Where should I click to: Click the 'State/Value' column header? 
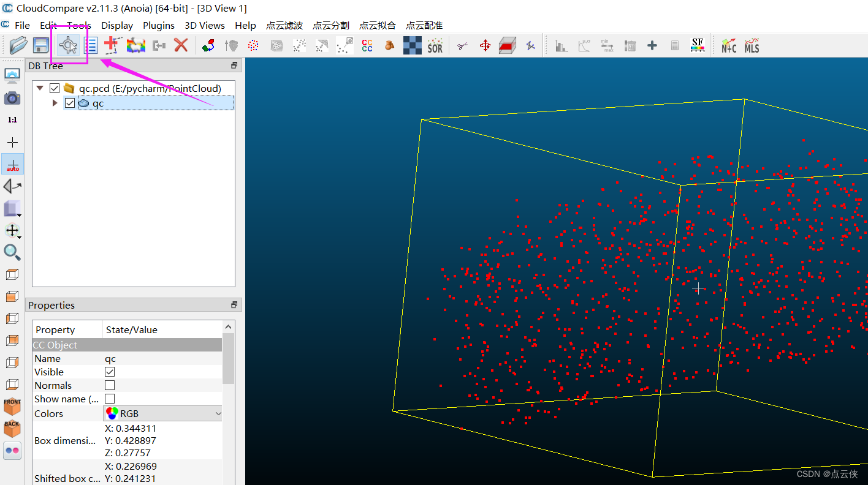[x=162, y=329]
